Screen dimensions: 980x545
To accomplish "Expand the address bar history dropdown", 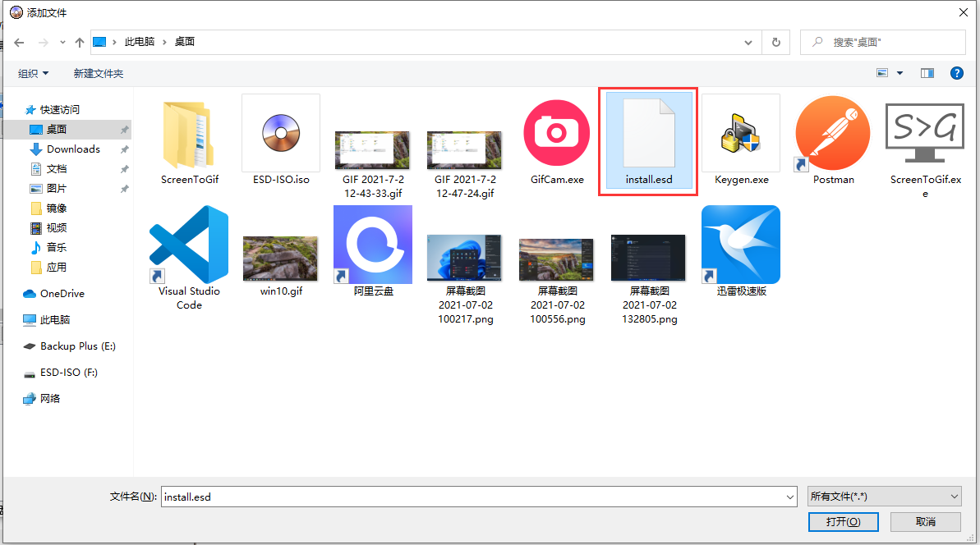I will [748, 43].
